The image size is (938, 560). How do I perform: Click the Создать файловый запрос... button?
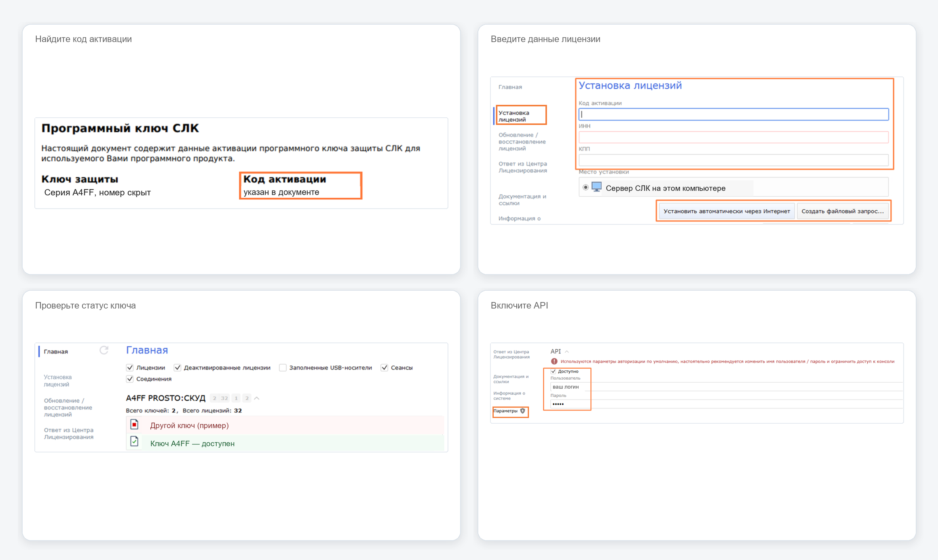843,211
